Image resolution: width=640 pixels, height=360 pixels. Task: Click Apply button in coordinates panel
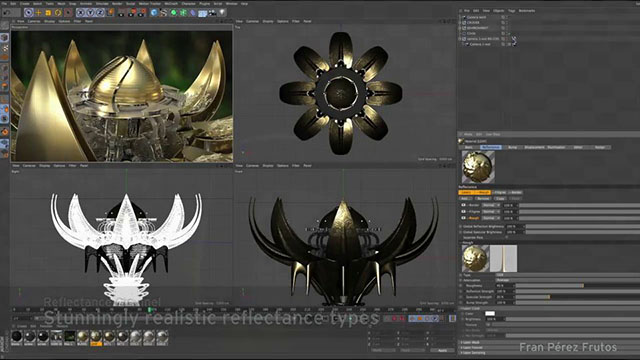(442, 350)
